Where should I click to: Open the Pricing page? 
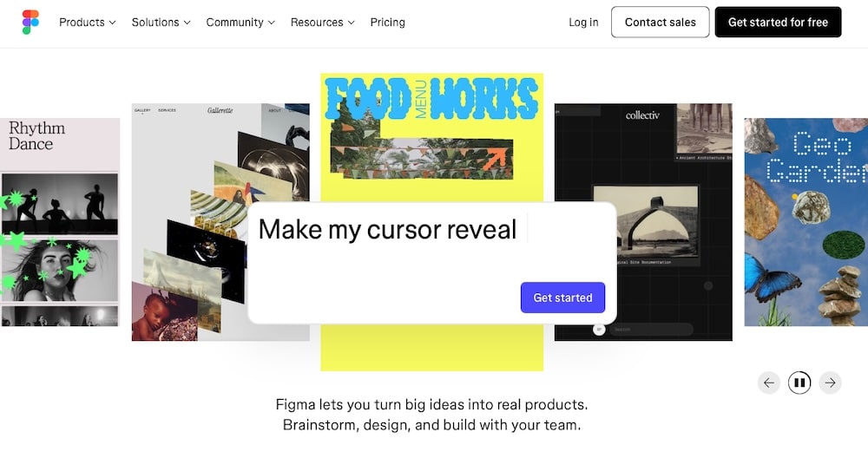click(x=387, y=23)
